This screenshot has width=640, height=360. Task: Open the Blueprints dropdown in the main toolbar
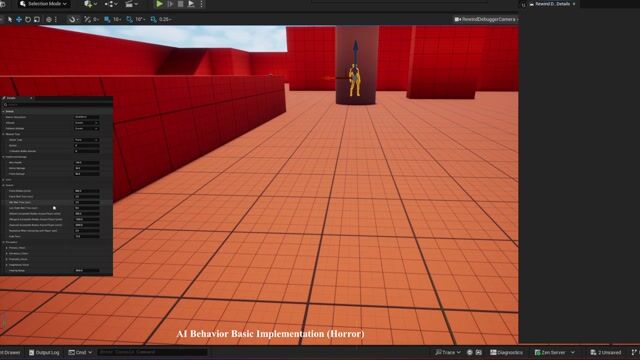(111, 4)
